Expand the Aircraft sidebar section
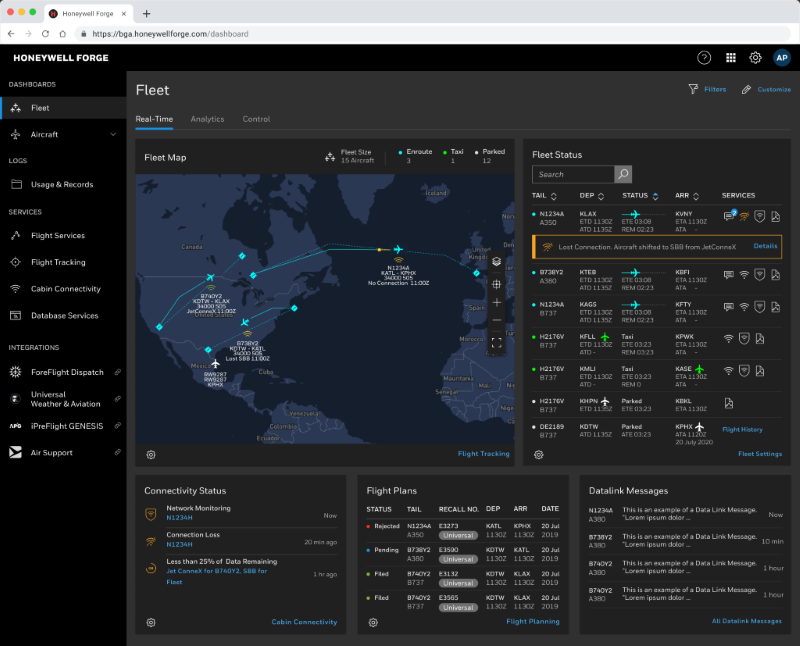800x646 pixels. click(x=113, y=134)
